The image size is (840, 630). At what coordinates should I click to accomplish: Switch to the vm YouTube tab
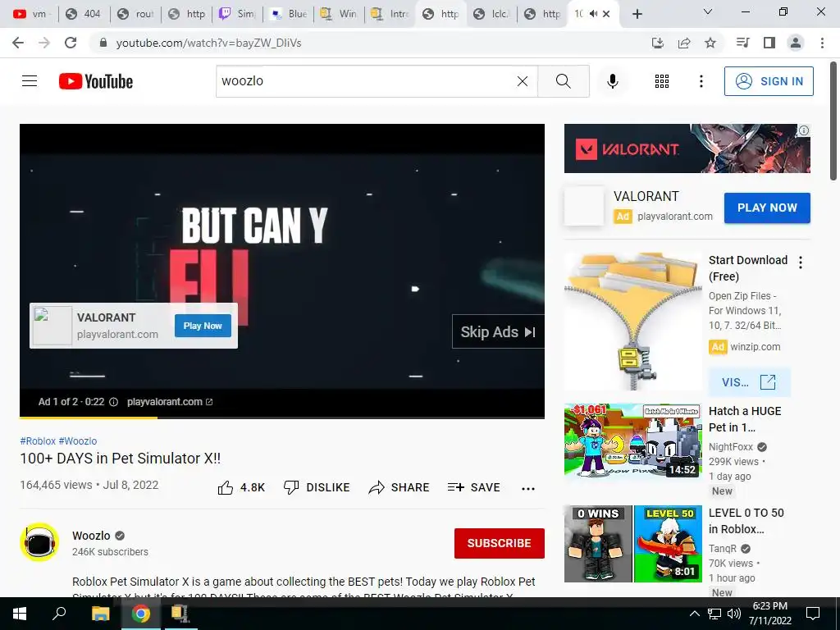(31, 14)
